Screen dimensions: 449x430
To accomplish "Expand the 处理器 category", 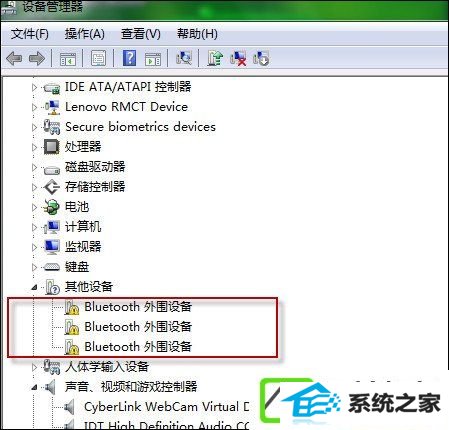I will (x=34, y=147).
